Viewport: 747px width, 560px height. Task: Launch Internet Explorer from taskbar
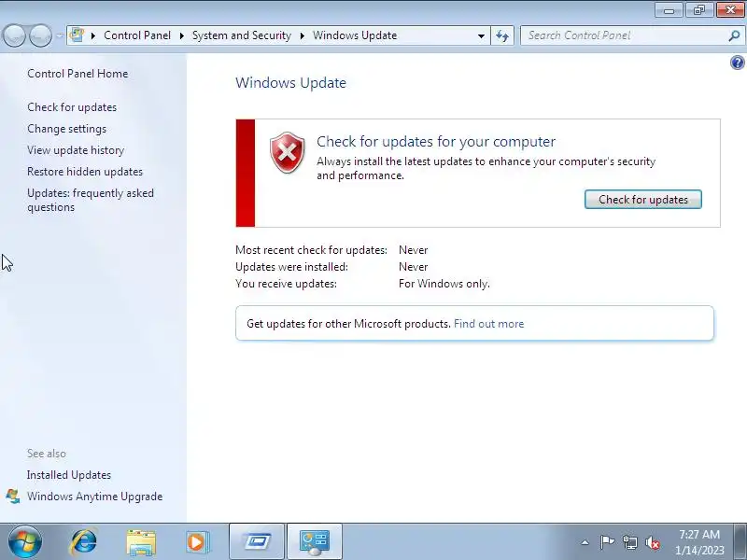pyautogui.click(x=84, y=542)
